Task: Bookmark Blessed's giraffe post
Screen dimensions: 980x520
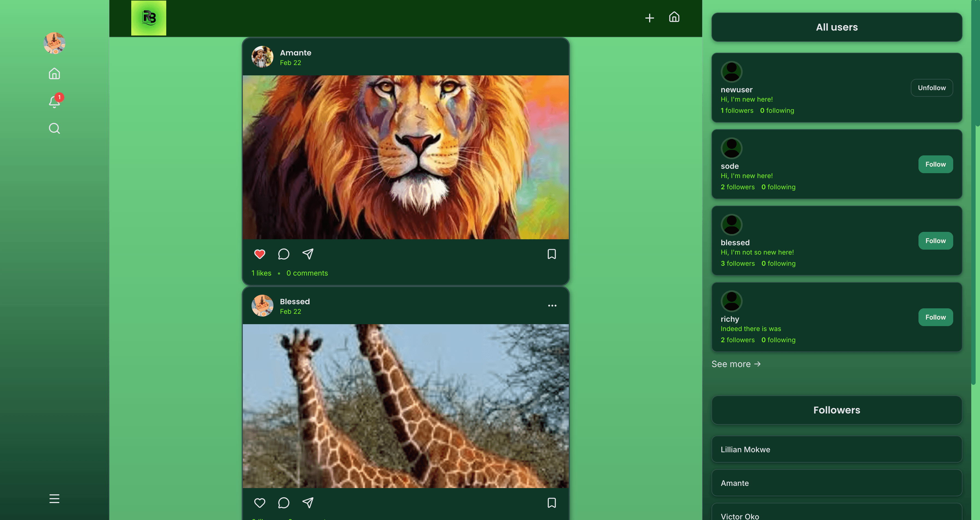Action: pyautogui.click(x=552, y=503)
